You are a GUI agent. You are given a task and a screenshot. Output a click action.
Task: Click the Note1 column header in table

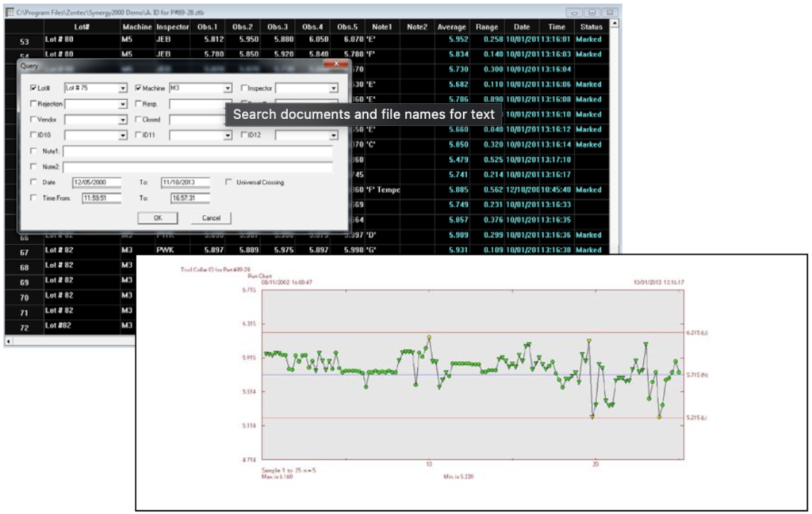[382, 27]
